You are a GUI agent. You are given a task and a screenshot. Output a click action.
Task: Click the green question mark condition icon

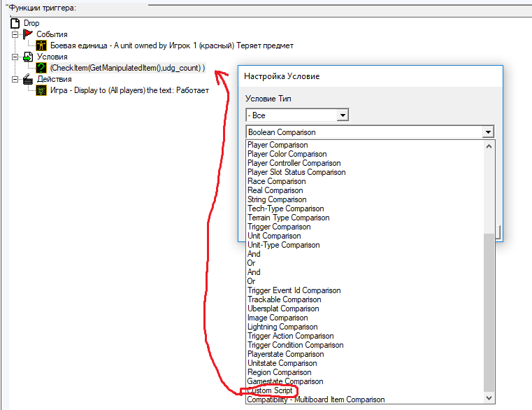point(41,68)
